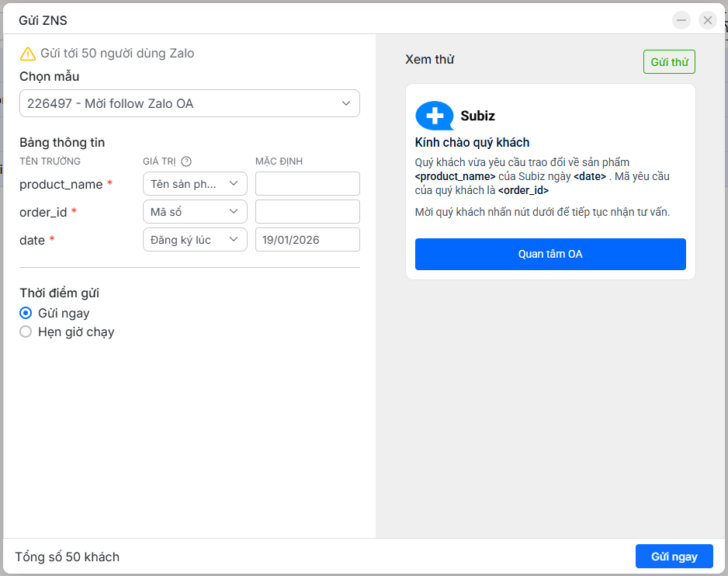
Task: Close the Gửi ZNS dialog
Action: (707, 20)
